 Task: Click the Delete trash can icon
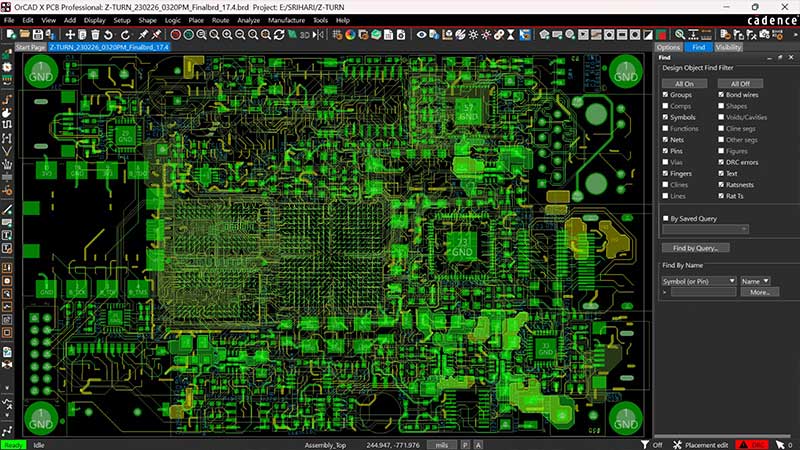coord(95,35)
